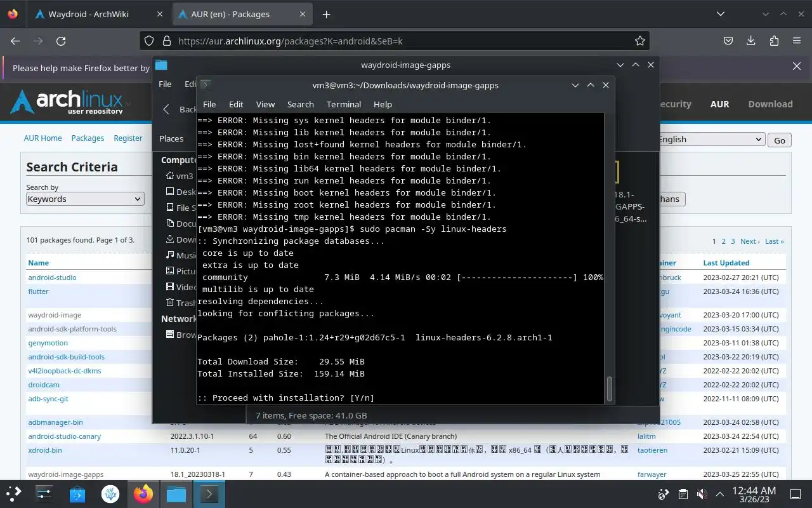Go to the Last results page
The height and width of the screenshot is (508, 812).
tap(774, 241)
